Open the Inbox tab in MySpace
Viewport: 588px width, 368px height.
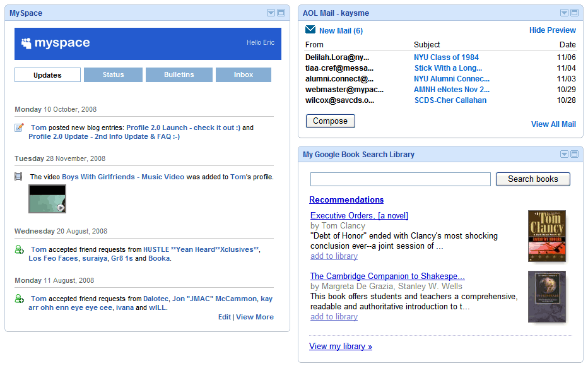[243, 74]
